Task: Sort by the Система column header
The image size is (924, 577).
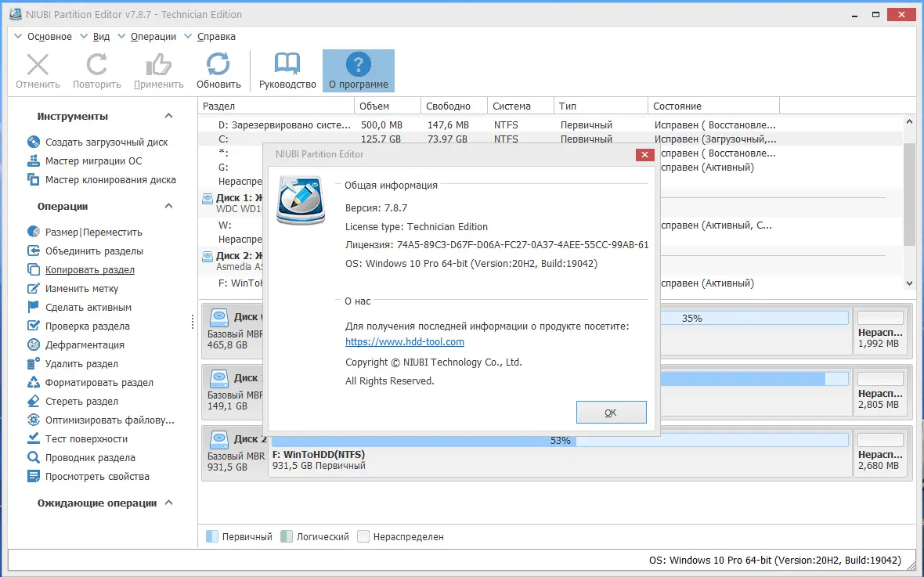Action: (521, 106)
